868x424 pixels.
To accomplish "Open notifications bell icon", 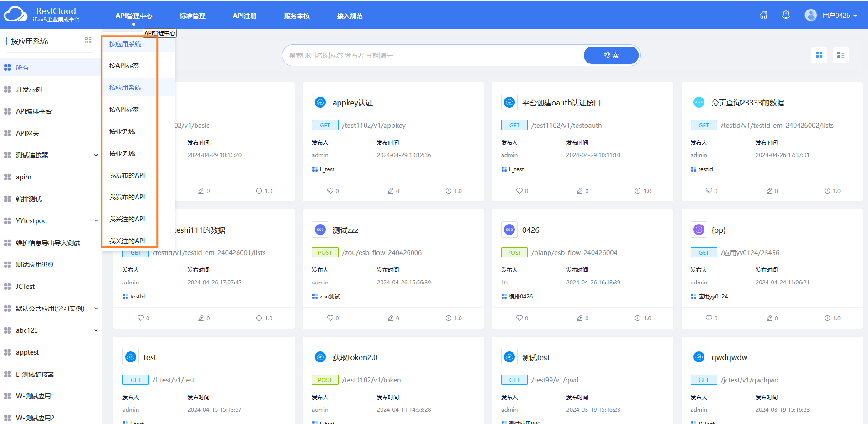I will tap(786, 15).
